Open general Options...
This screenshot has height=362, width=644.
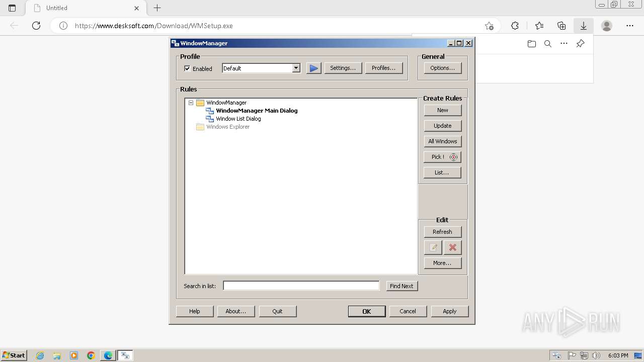pos(442,68)
